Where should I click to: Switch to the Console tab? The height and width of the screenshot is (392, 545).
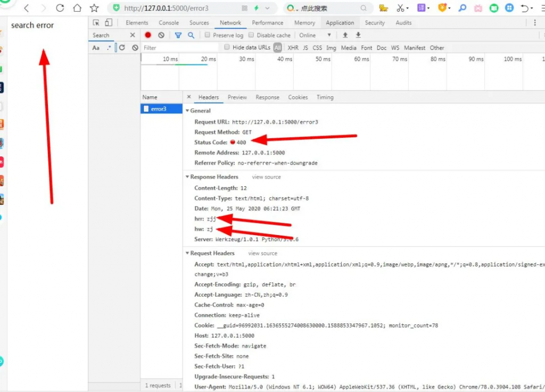(169, 23)
